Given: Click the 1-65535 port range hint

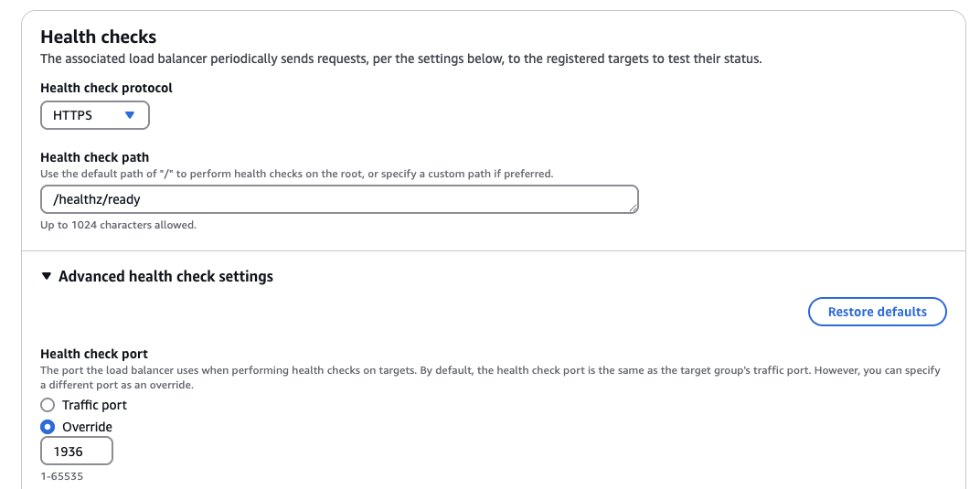Looking at the screenshot, I should 61,476.
